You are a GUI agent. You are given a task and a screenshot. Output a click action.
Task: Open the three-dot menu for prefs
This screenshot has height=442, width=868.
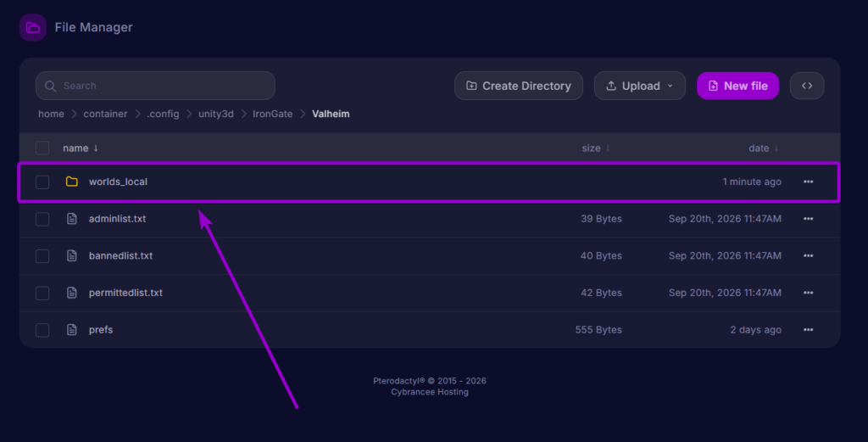(808, 329)
